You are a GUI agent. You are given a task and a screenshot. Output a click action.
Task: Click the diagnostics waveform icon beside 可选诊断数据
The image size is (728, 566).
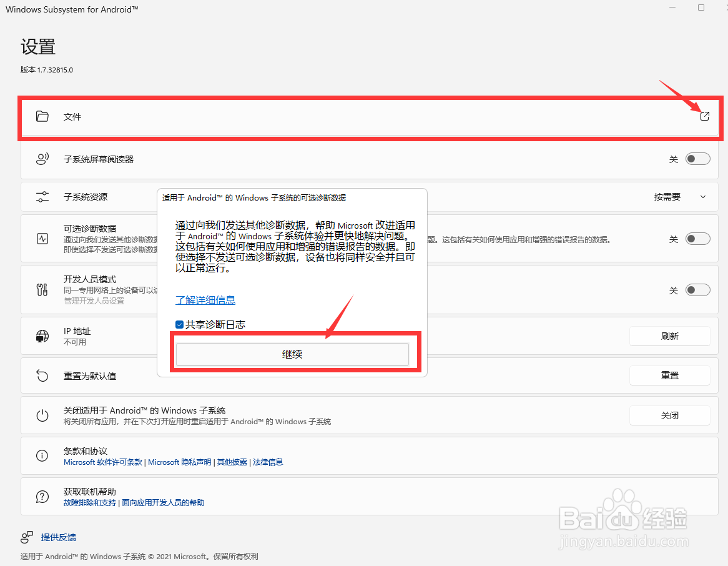click(42, 238)
